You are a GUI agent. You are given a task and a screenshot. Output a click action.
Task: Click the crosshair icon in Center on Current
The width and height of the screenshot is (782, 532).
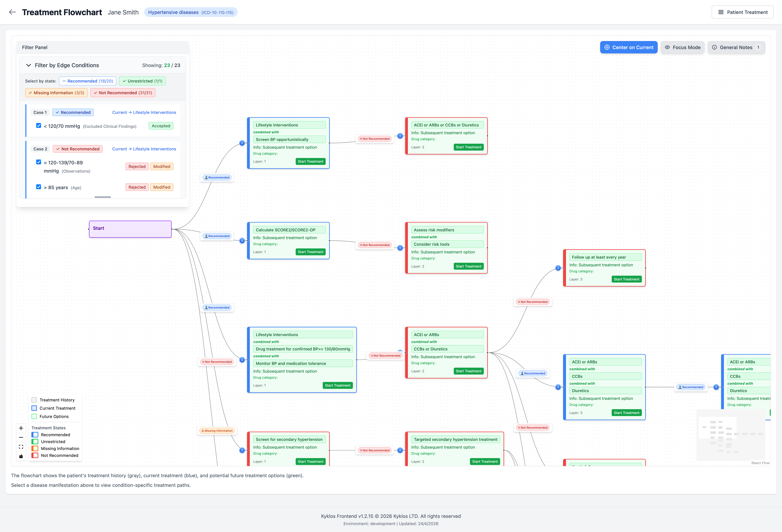click(607, 47)
